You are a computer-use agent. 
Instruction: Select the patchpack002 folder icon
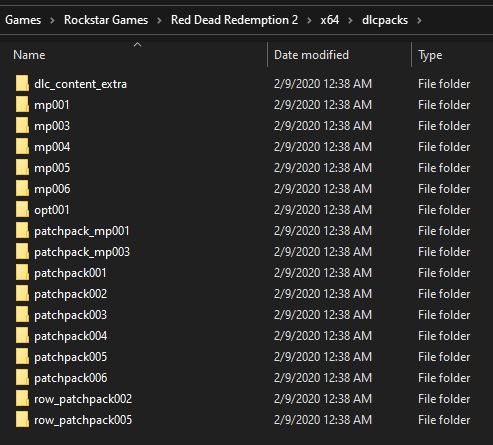tap(22, 293)
